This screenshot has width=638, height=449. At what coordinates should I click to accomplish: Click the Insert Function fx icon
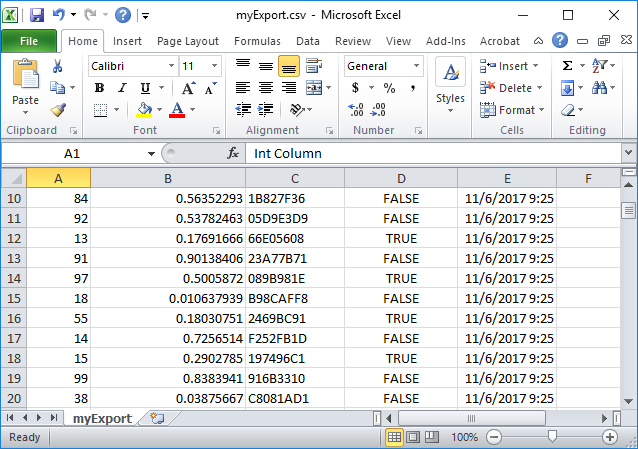tap(233, 153)
